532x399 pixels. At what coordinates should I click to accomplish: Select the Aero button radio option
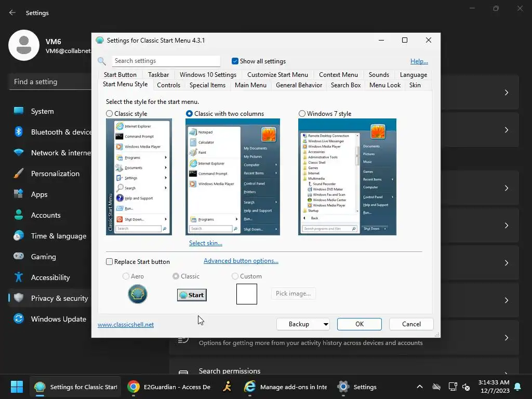click(126, 276)
